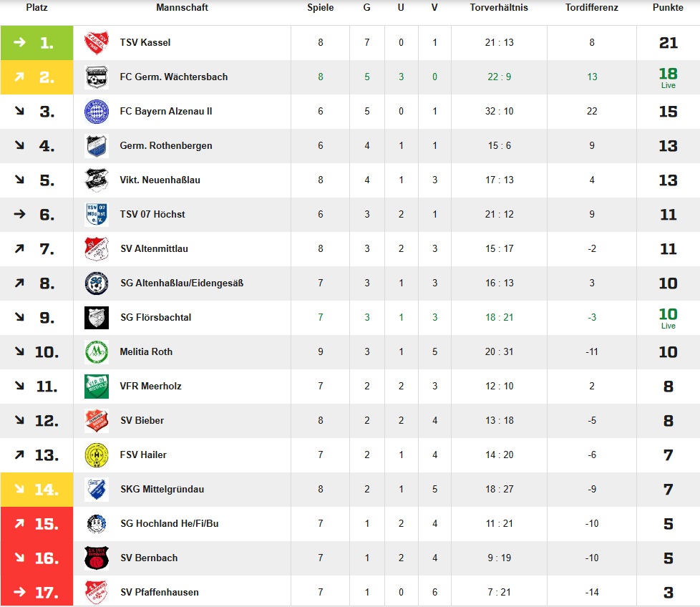Open the Germ. Rothenbergen team page
Viewport: 700px width, 607px height.
[166, 145]
